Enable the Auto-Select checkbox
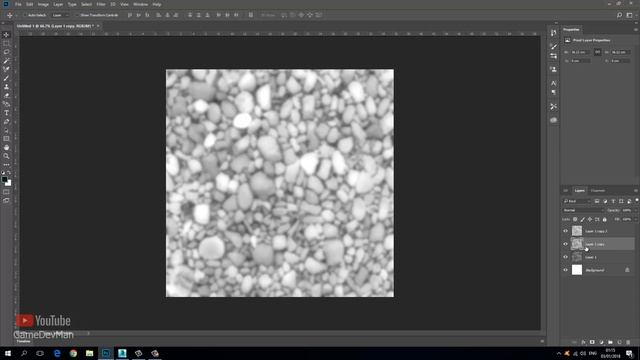Viewport: 640px width, 360px height. (24, 15)
